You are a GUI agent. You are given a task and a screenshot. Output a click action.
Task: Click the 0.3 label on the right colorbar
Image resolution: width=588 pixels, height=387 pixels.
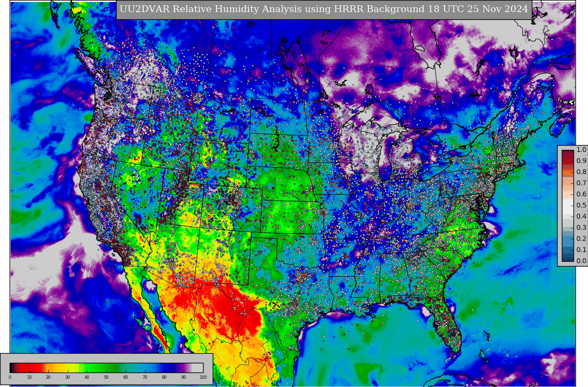pos(581,228)
